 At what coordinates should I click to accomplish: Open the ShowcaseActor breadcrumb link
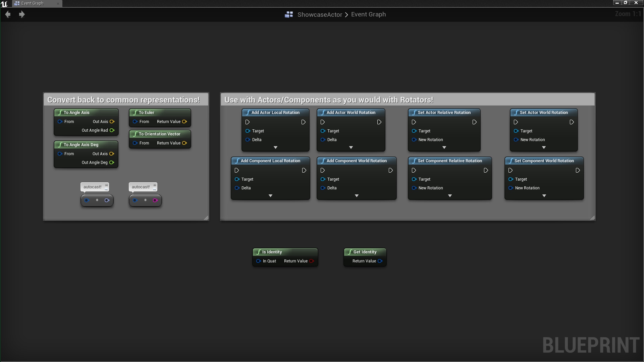click(319, 14)
